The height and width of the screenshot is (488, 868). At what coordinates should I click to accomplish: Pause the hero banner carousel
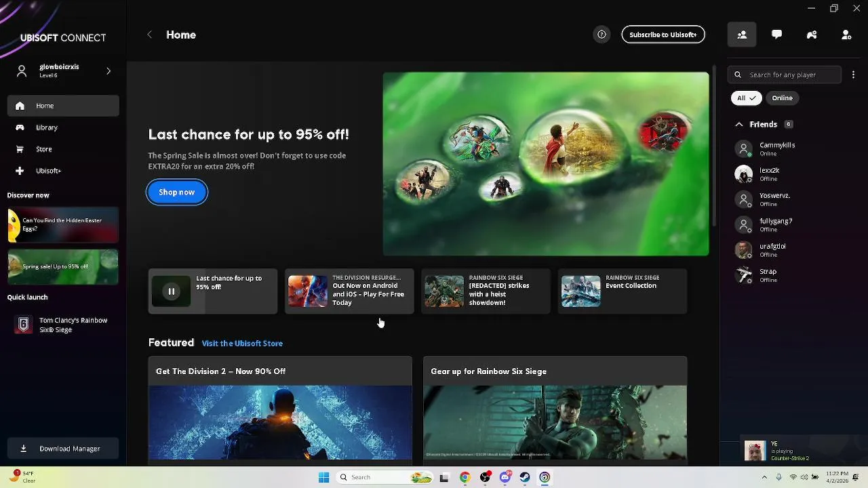point(172,291)
